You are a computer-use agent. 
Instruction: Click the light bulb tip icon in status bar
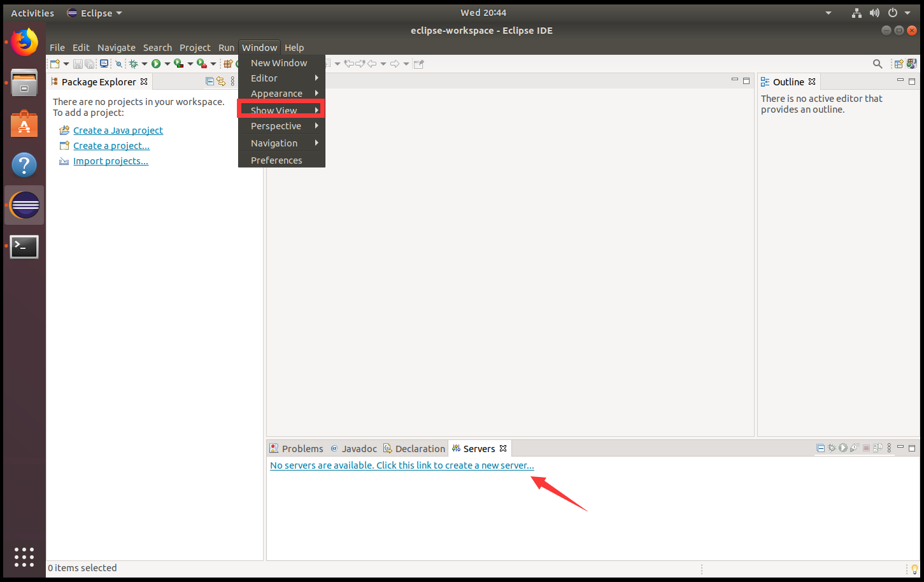914,569
